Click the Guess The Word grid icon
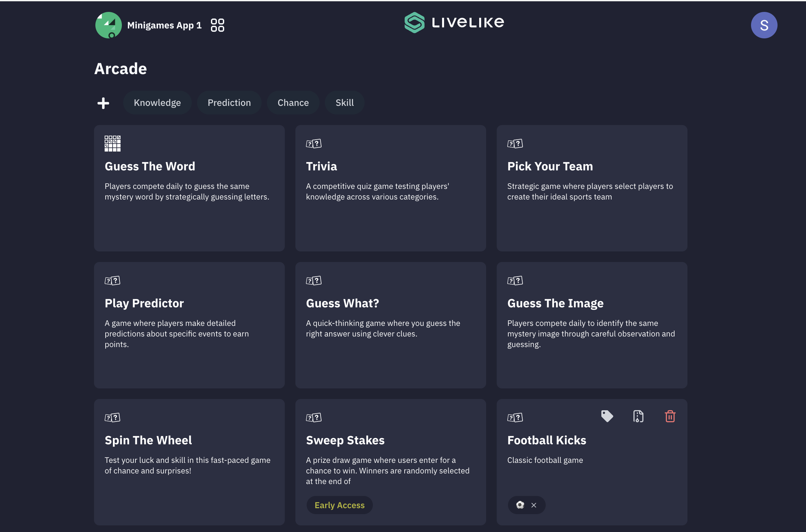 (x=112, y=144)
